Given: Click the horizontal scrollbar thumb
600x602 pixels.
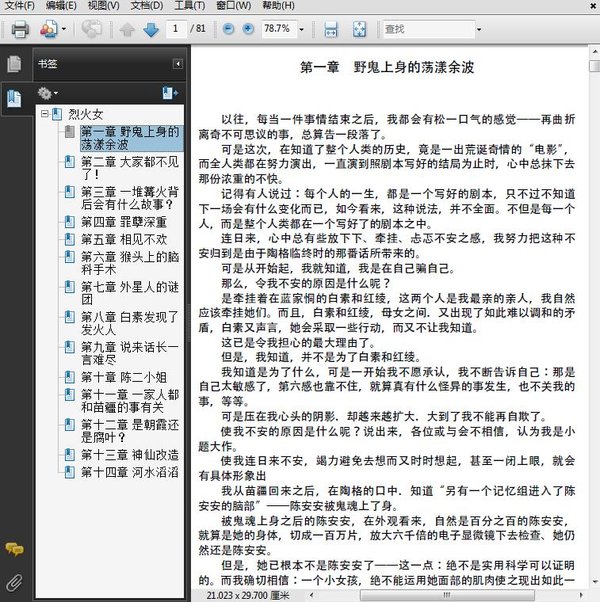Looking at the screenshot, I should click(447, 595).
